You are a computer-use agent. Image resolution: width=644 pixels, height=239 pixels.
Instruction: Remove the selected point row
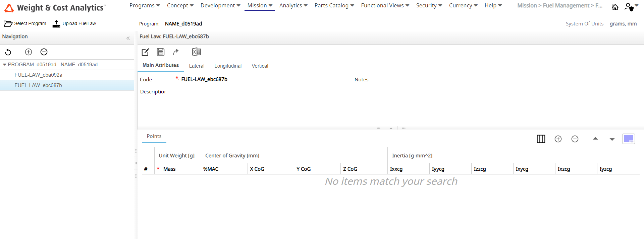(x=575, y=139)
